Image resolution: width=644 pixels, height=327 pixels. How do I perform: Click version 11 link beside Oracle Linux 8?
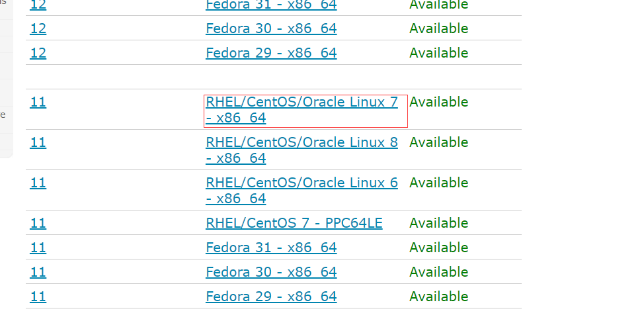point(38,142)
